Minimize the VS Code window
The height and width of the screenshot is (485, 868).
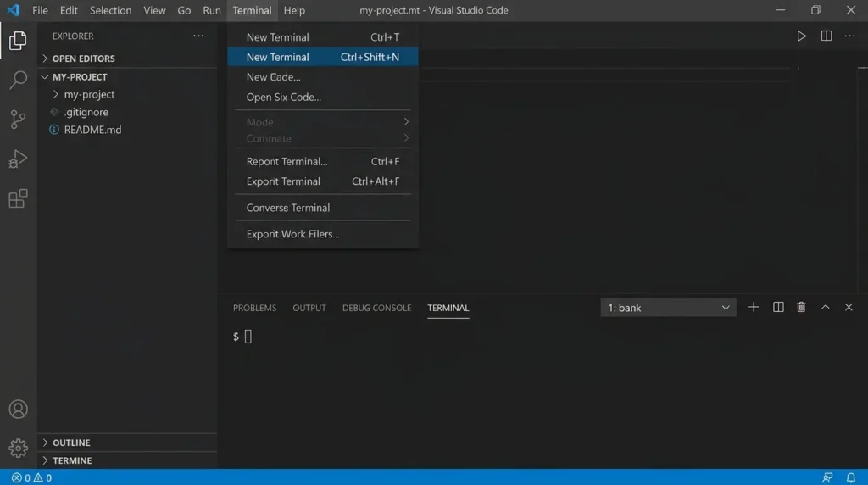(781, 10)
